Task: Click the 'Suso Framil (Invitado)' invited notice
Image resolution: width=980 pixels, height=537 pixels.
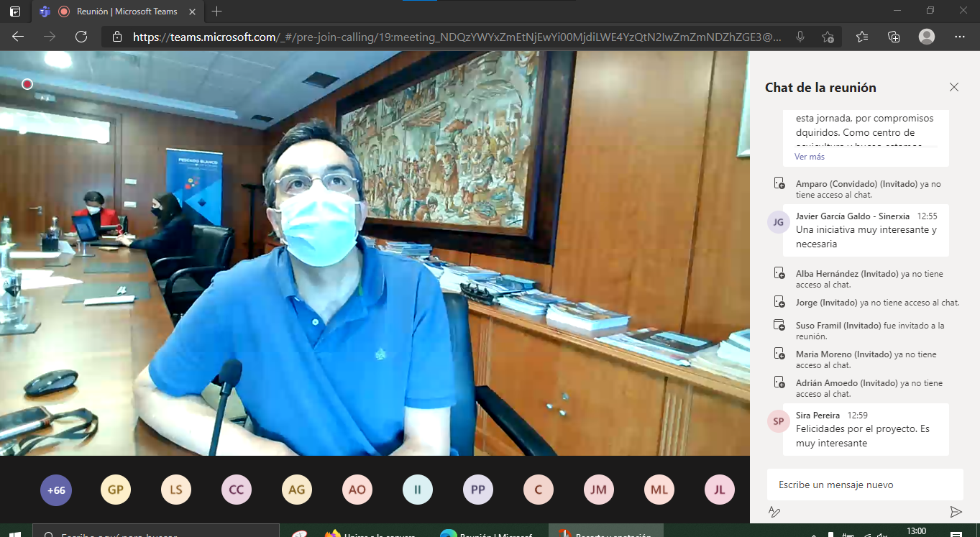Action: (870, 331)
